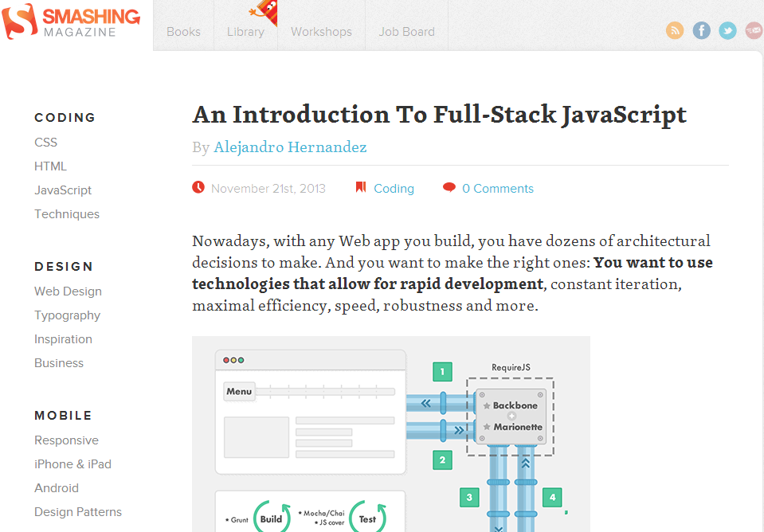
Task: Open the Workshops menu item
Action: pos(321,32)
